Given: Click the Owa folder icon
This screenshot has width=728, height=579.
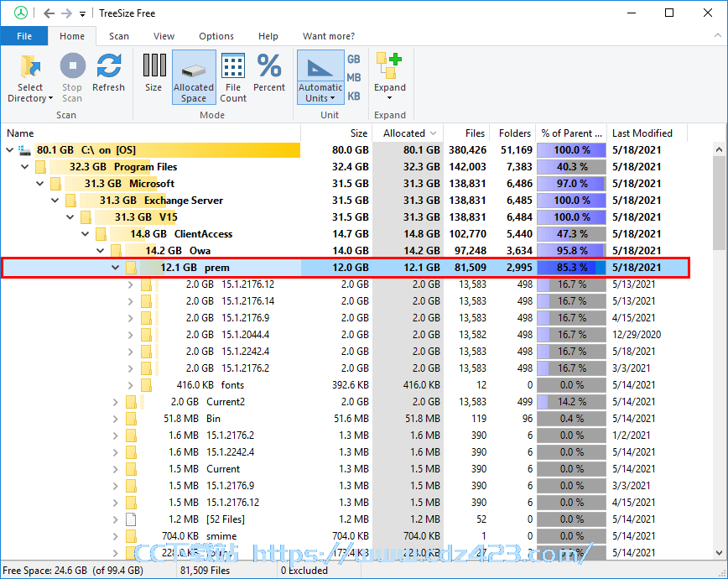Looking at the screenshot, I should 116,250.
